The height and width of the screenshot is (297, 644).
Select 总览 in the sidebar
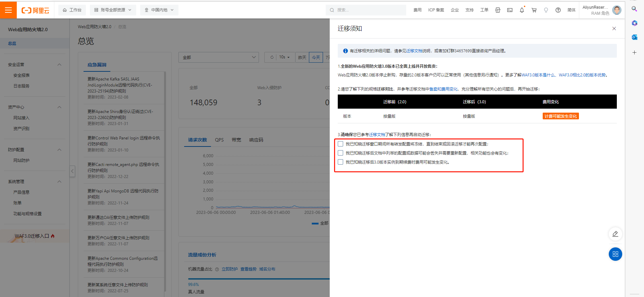point(35,43)
